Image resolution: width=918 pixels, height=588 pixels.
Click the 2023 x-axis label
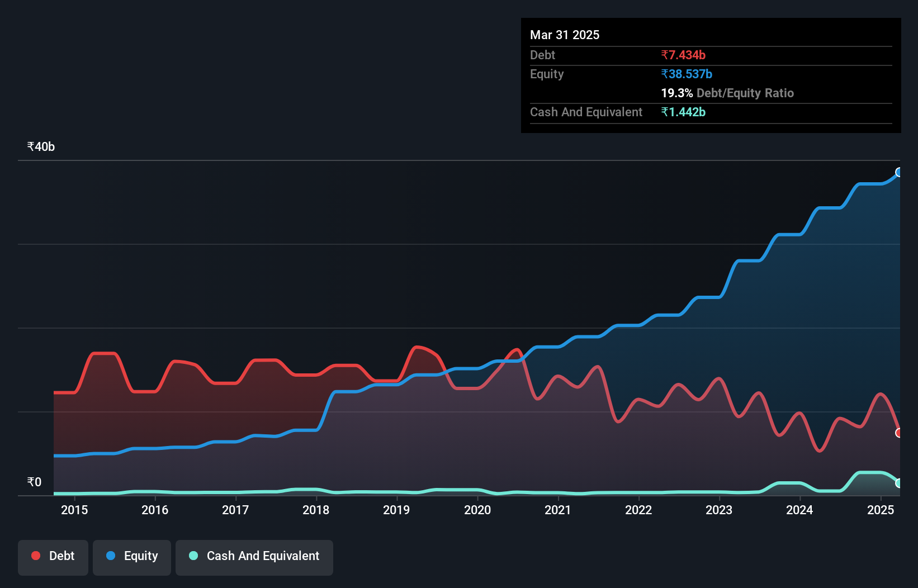click(x=719, y=510)
